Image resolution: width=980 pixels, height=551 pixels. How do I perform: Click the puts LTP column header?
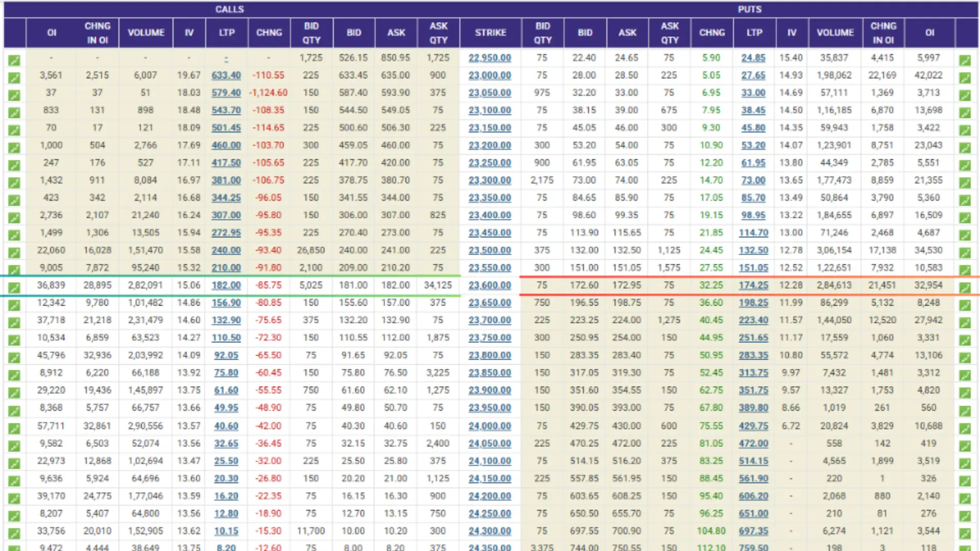click(x=754, y=33)
